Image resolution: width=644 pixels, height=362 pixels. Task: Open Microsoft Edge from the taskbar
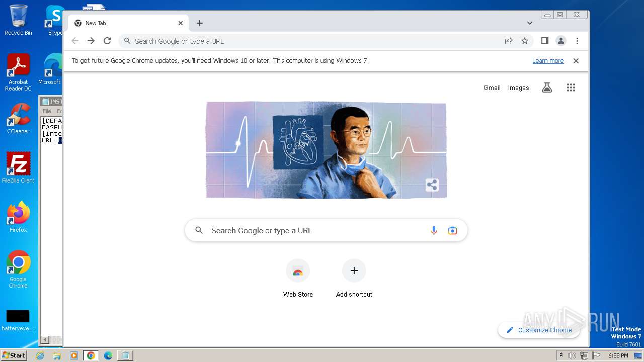tap(108, 355)
